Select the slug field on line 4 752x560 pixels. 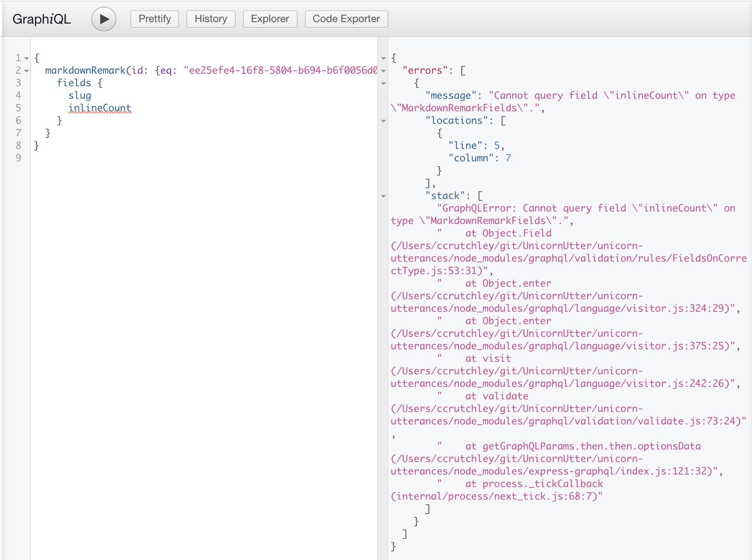pos(80,95)
